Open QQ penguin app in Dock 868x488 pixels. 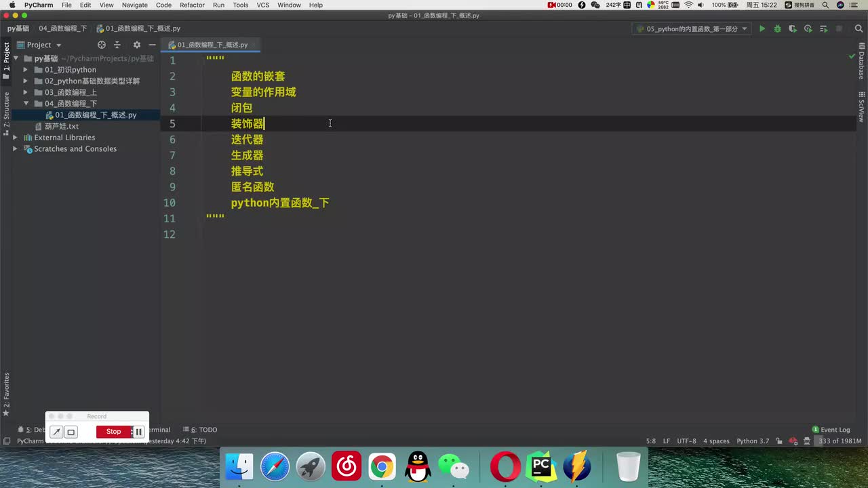pyautogui.click(x=418, y=467)
